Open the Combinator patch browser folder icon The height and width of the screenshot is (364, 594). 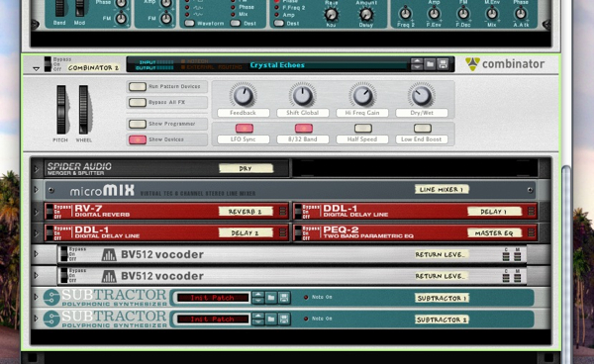[430, 64]
